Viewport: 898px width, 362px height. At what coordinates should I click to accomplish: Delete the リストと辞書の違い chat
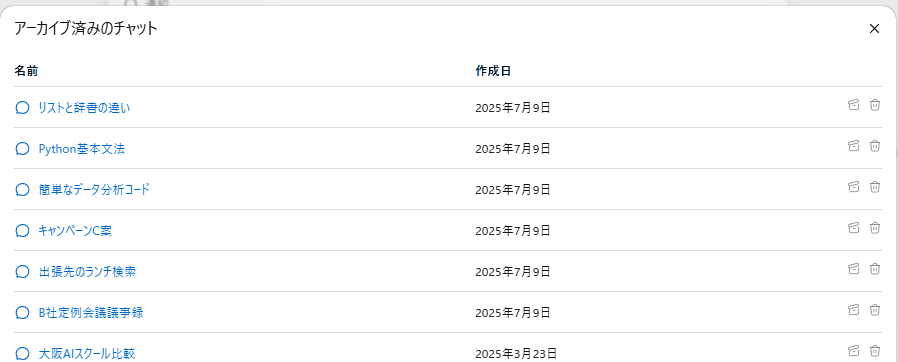[x=875, y=105]
